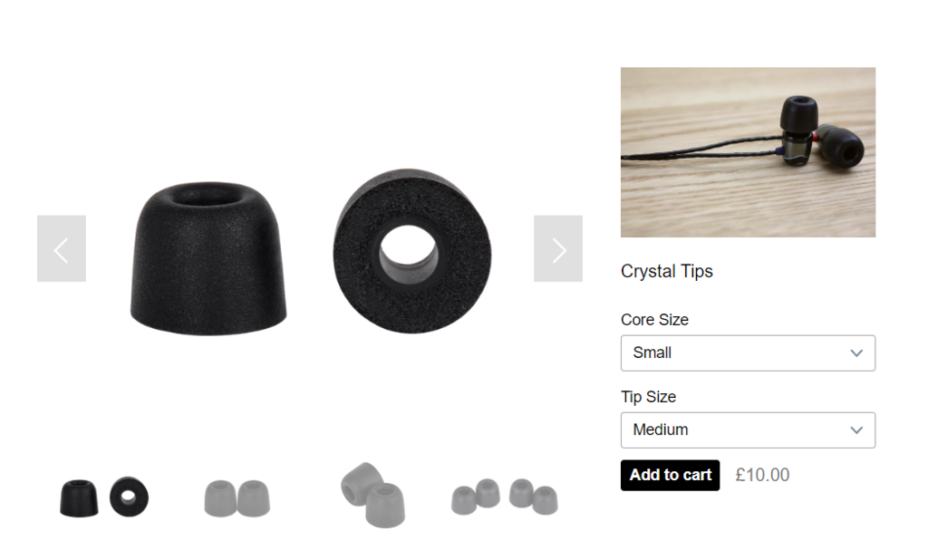Select thumbnail showing four gray tips
The width and height of the screenshot is (928, 560).
505,497
